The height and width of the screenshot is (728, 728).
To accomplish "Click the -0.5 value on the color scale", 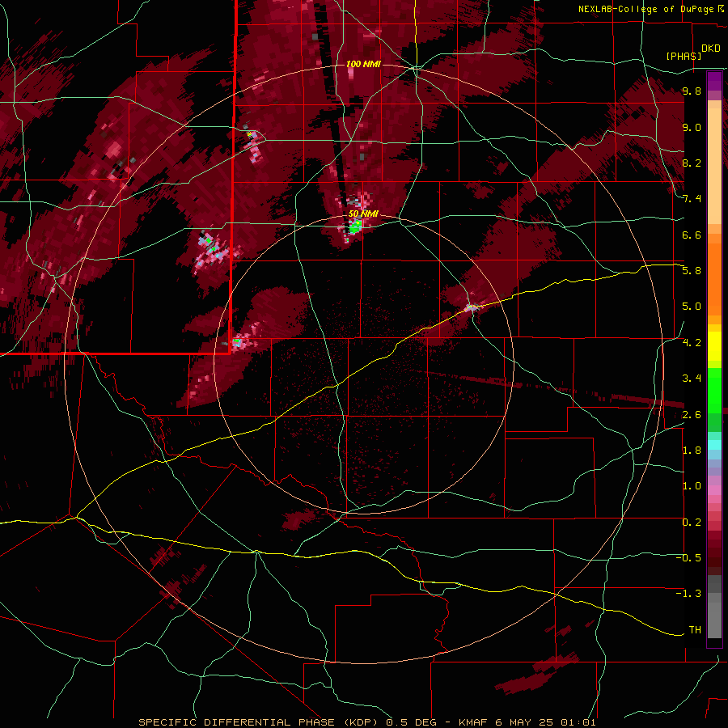I will pyautogui.click(x=688, y=558).
